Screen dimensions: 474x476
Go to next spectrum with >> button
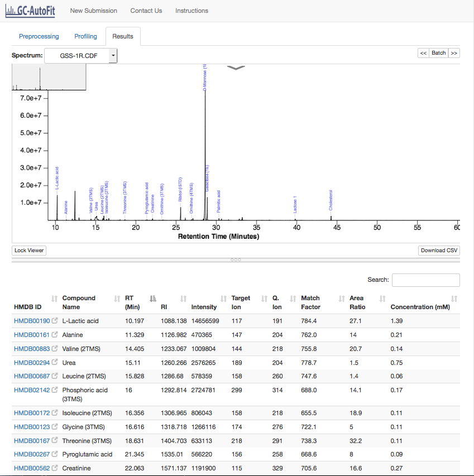point(454,53)
